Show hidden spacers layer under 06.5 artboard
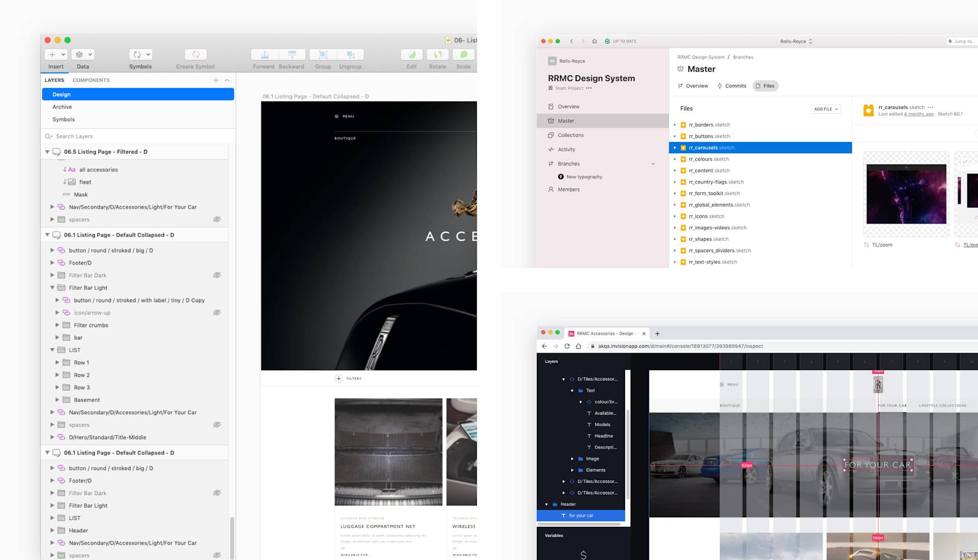The image size is (978, 560). [x=217, y=219]
